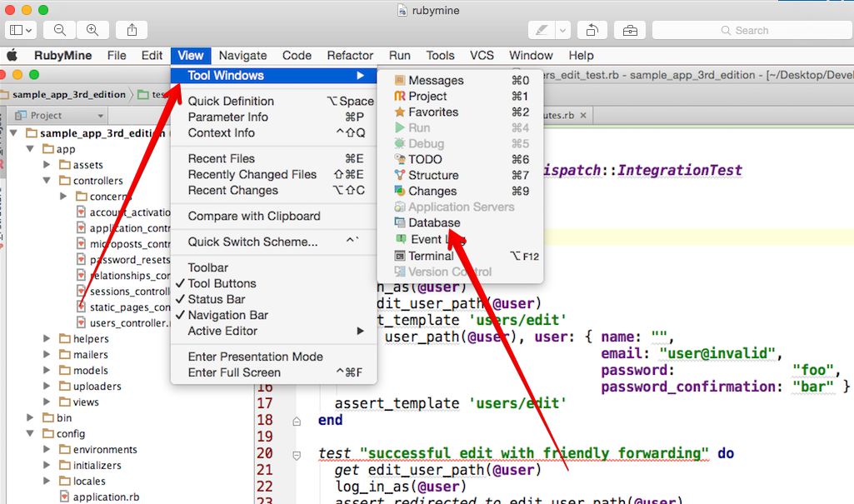Open the Structure tool window
This screenshot has width=854, height=504.
tap(460, 175)
